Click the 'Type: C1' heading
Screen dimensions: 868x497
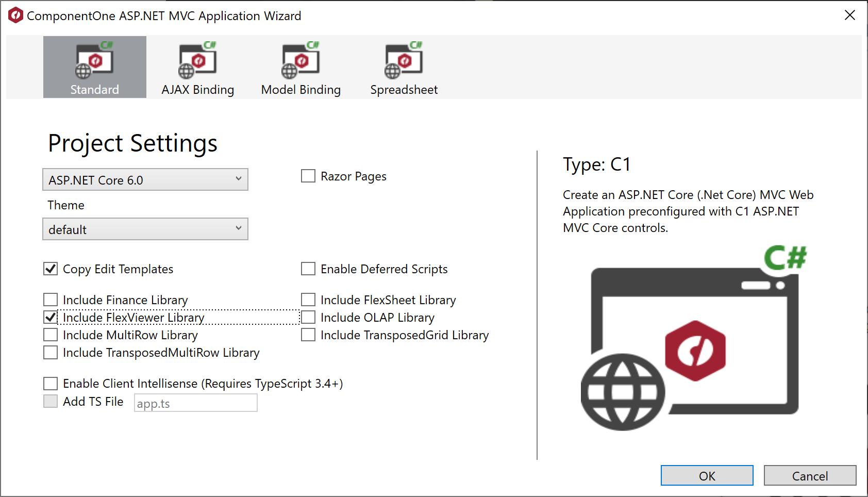[x=597, y=164]
